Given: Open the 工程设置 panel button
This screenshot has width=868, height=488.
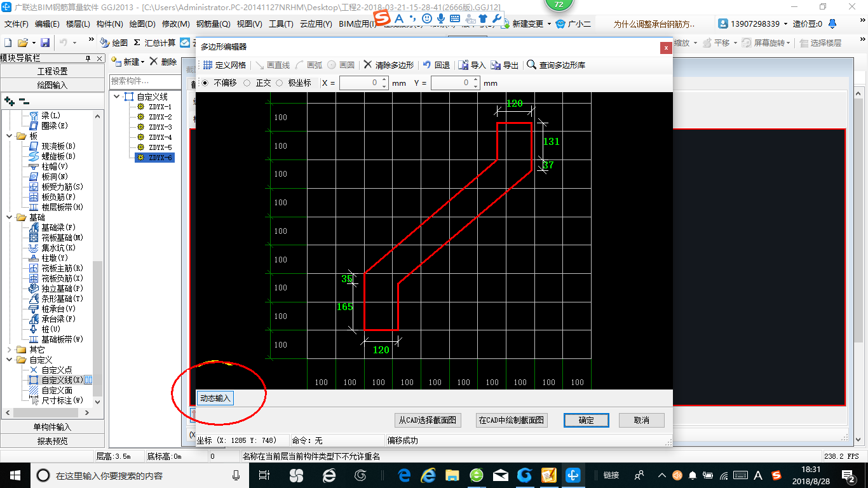Looking at the screenshot, I should [x=52, y=71].
